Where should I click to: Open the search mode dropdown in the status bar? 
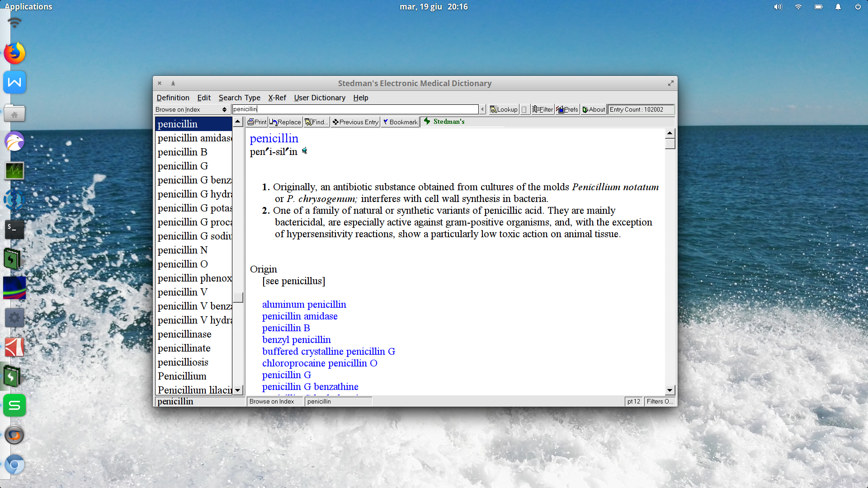(x=275, y=401)
